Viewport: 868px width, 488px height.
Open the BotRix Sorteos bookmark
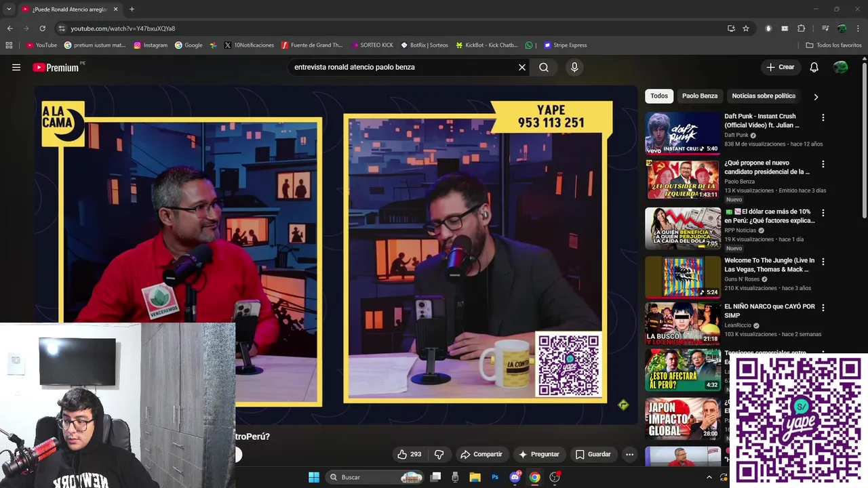tap(425, 45)
